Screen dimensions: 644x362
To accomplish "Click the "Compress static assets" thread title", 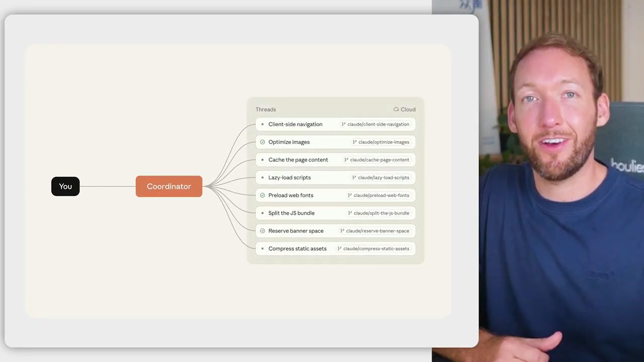I will coord(297,248).
